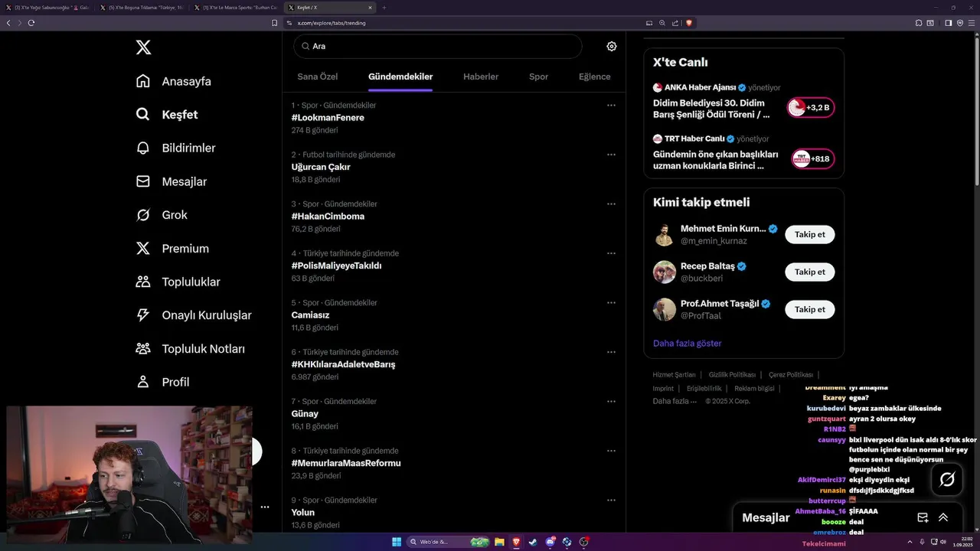The height and width of the screenshot is (551, 980).
Task: Open Erişilebilirlik footer link
Action: pyautogui.click(x=704, y=389)
